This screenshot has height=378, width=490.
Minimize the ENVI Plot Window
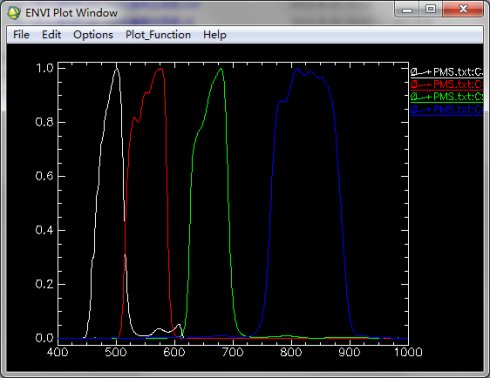(x=407, y=9)
